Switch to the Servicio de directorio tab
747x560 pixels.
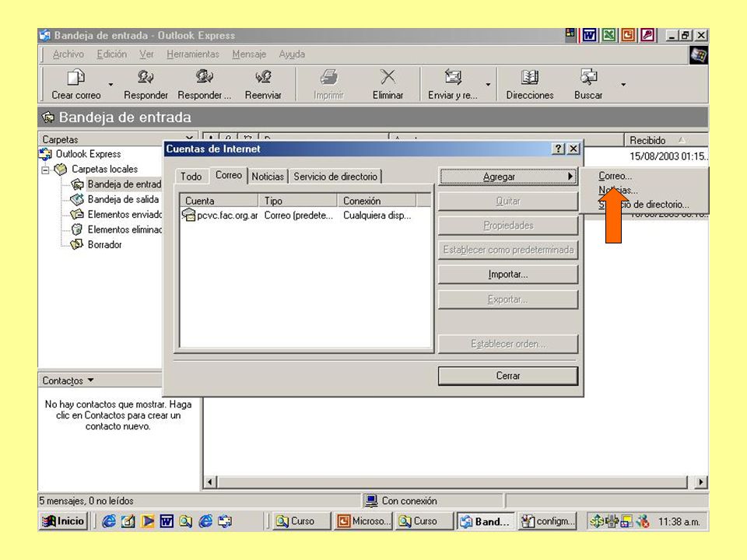click(x=335, y=177)
